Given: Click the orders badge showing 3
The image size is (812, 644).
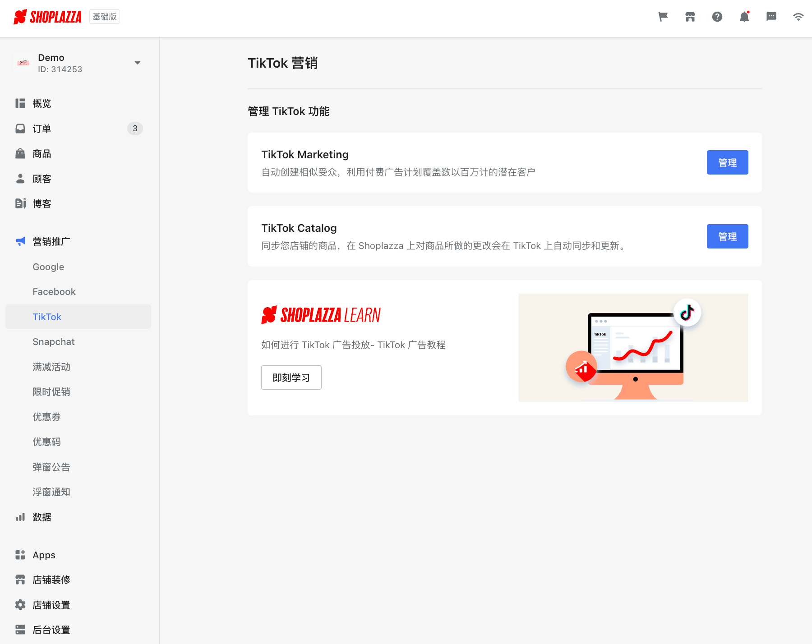Looking at the screenshot, I should (x=135, y=129).
